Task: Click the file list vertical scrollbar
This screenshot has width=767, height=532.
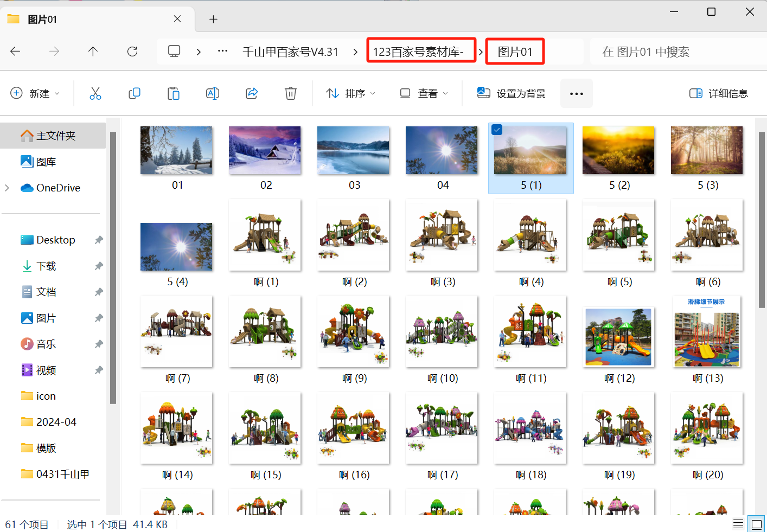Action: (762, 220)
